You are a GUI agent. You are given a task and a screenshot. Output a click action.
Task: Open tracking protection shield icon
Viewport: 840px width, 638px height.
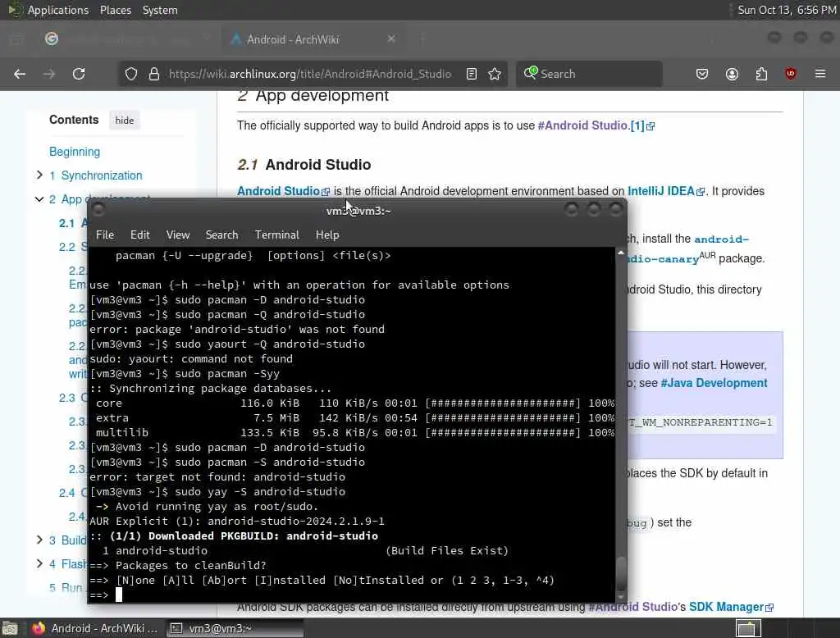(131, 74)
